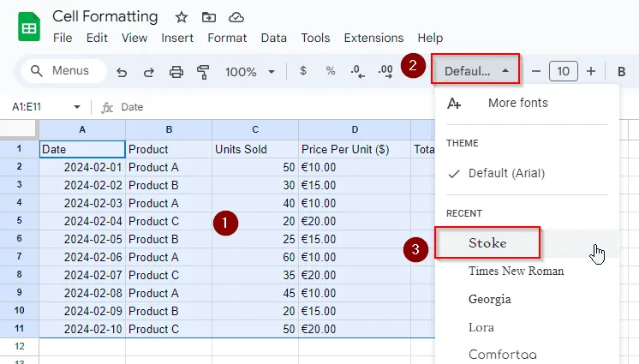Screen dimensions: 639x364
Task: Click the cell with date 2024-02-01
Action: pos(82,167)
